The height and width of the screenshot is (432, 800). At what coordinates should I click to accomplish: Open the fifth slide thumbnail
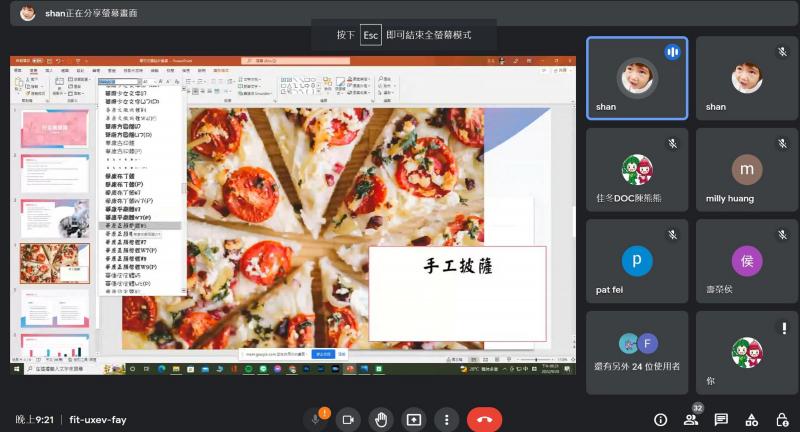pos(55,309)
